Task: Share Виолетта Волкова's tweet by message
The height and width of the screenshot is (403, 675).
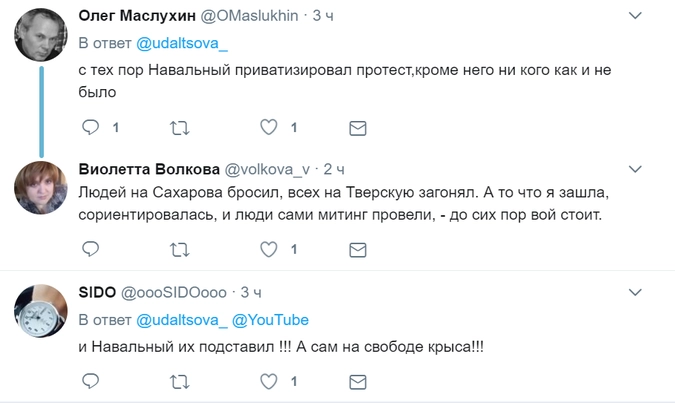Action: (x=357, y=248)
